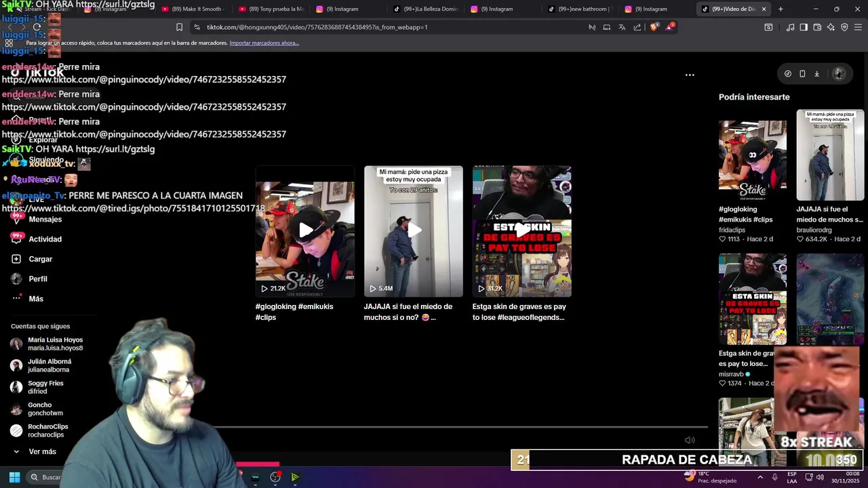Open the green play-arrow taskbar app
Image resolution: width=868 pixels, height=488 pixels.
(295, 477)
